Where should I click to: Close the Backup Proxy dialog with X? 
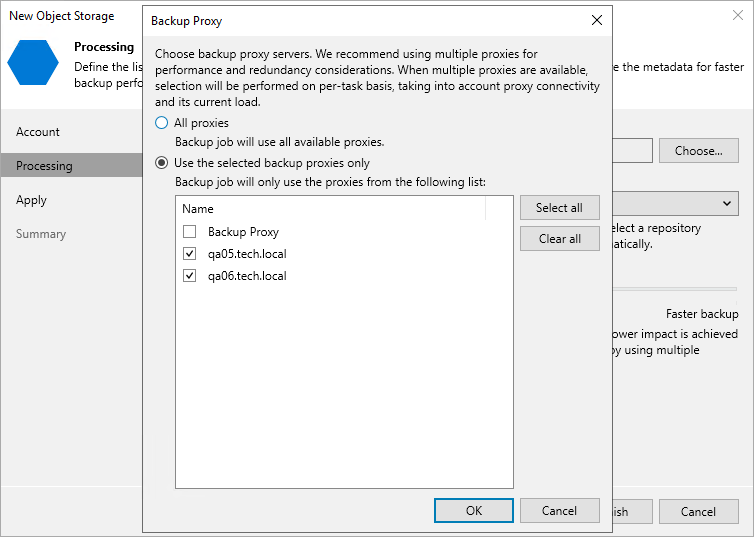597,20
